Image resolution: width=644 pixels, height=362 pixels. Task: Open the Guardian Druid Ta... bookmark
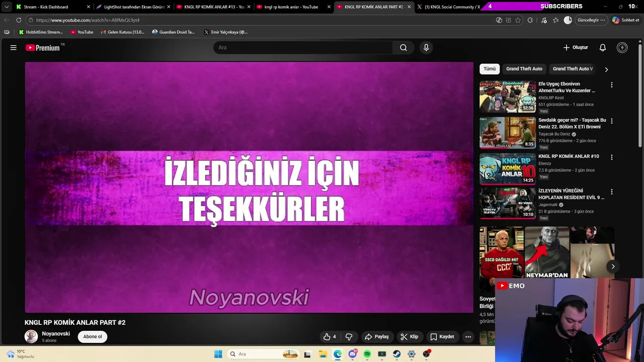pyautogui.click(x=174, y=32)
